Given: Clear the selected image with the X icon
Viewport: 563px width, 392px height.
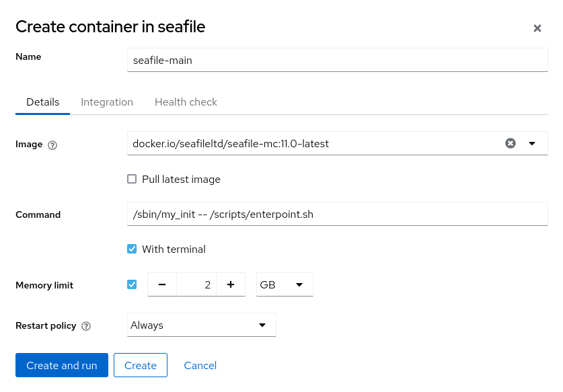Looking at the screenshot, I should pos(511,143).
